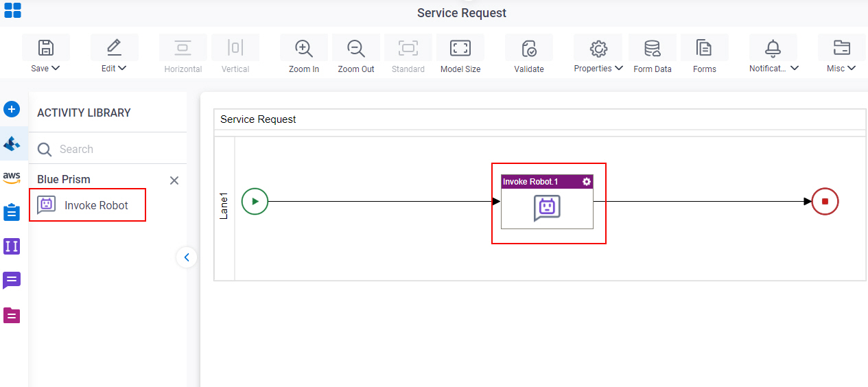
Task: Click the Activity Library search field
Action: [108, 149]
